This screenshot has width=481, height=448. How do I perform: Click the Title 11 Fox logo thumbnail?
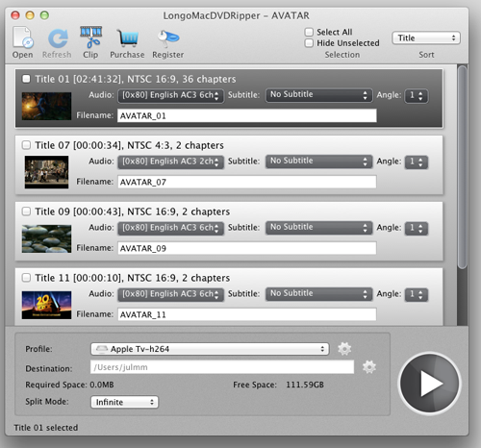click(46, 305)
